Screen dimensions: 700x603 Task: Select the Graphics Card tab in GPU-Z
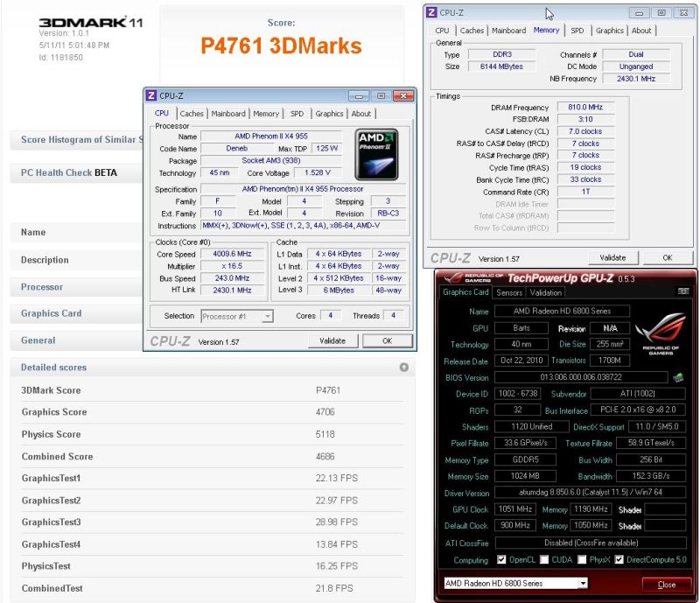click(465, 292)
